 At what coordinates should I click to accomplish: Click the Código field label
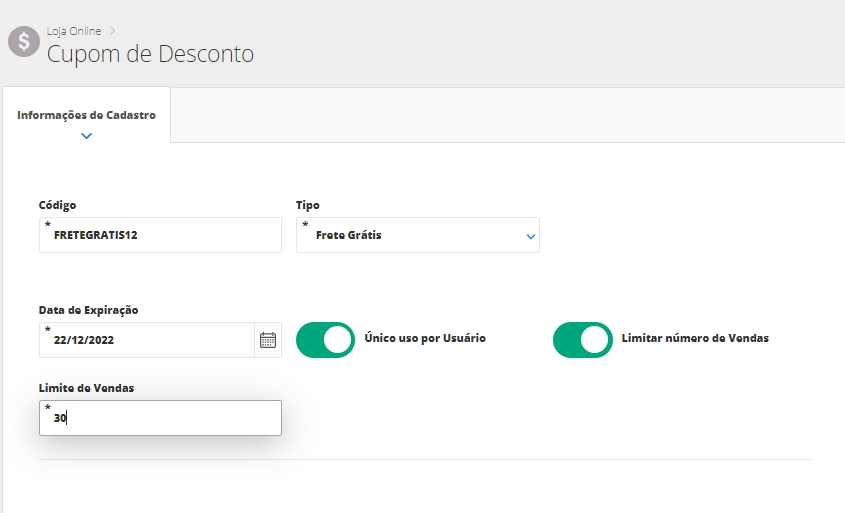pos(57,205)
